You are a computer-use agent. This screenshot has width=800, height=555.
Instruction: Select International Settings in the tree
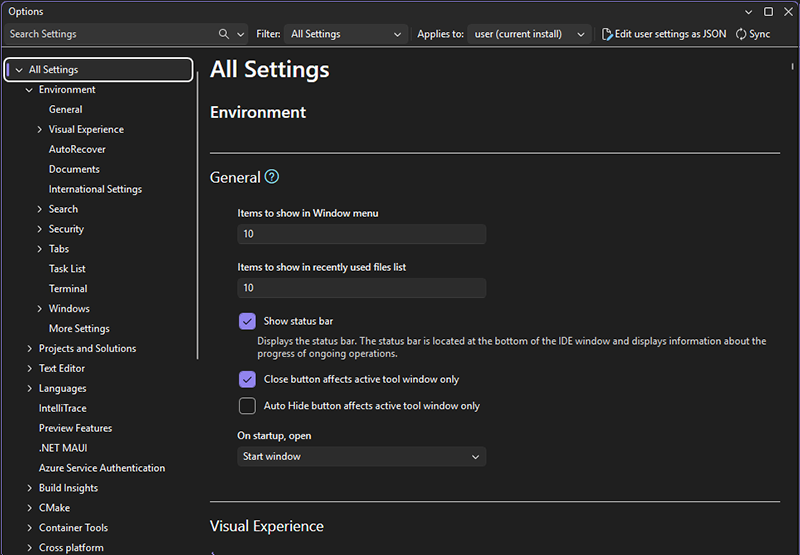[x=95, y=189]
